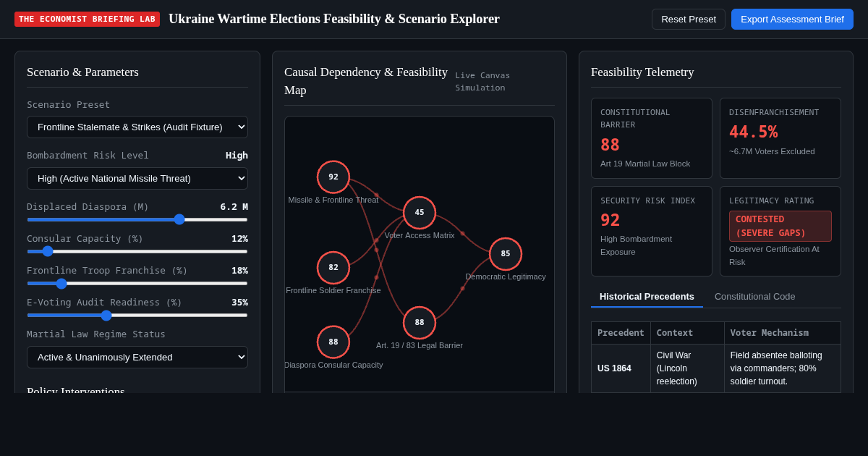Click the Scenario & Parameters heading

(x=82, y=72)
